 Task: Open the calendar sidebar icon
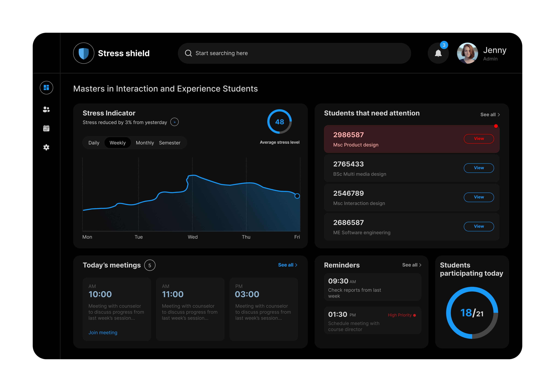click(46, 128)
